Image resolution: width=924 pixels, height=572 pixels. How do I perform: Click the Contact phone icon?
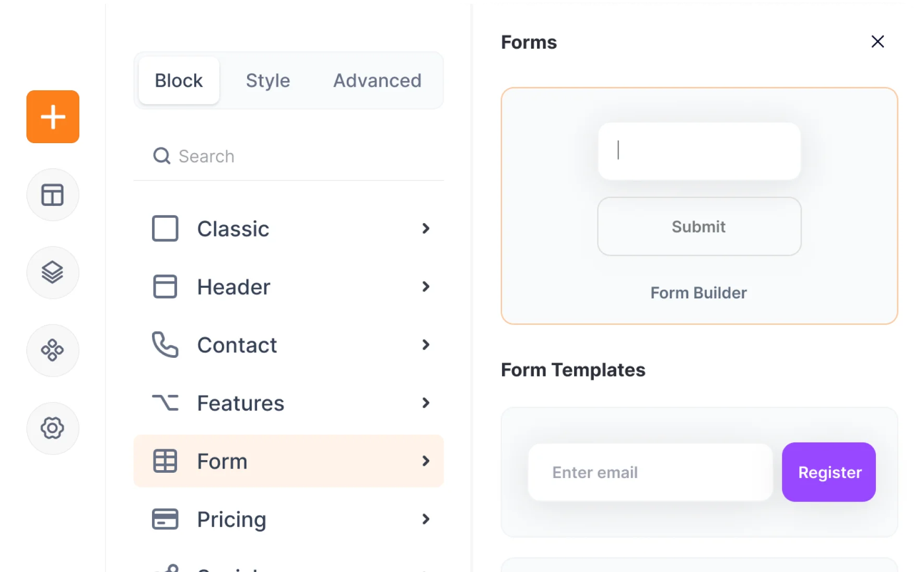pos(165,345)
